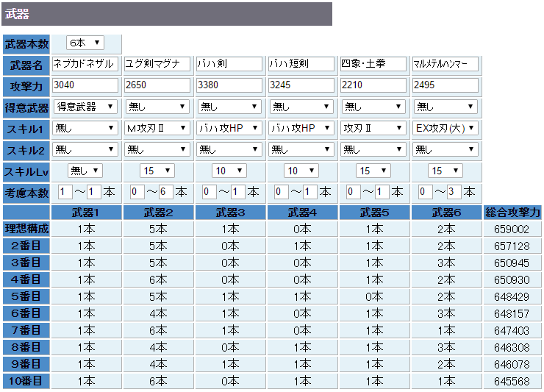Open スキル1 dropdown showing M攻刃Ⅱ
The width and height of the screenshot is (544, 392).
157,128
